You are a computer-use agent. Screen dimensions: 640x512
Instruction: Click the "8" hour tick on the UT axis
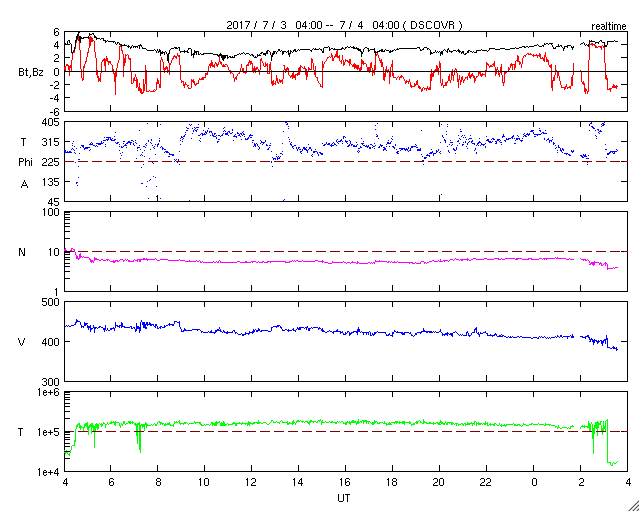pos(158,484)
